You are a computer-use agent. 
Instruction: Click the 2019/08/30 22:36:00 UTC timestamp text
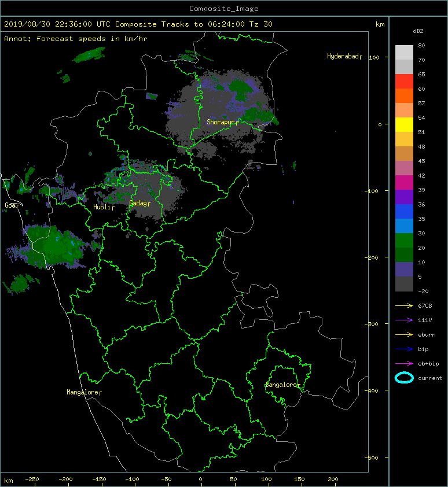pos(57,24)
